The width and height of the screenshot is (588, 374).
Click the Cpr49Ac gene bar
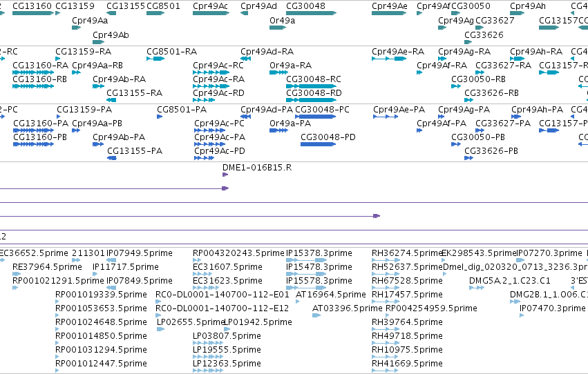(x=211, y=13)
